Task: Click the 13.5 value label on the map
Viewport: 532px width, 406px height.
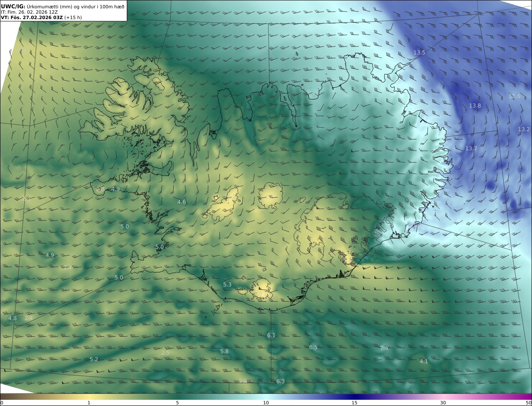Action: pos(419,53)
